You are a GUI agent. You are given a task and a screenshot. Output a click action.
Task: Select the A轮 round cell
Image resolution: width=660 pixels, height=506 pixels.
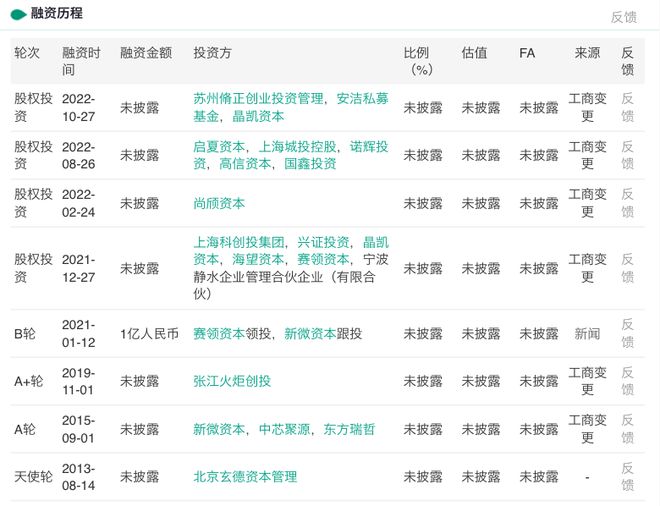(x=25, y=429)
